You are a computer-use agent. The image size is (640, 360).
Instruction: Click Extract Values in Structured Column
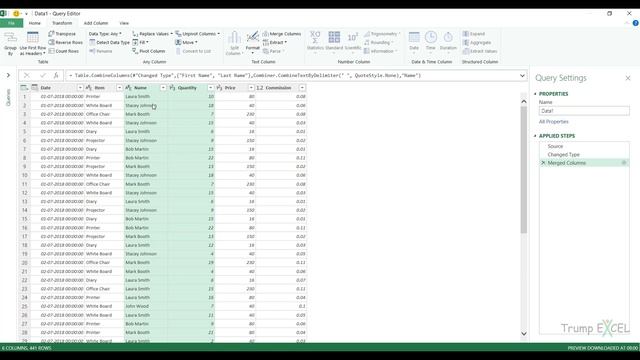[x=480, y=51]
